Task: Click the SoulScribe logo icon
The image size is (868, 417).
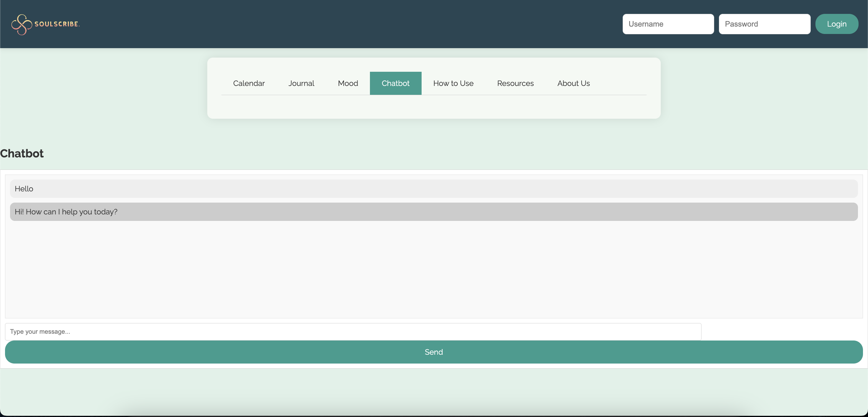Action: pyautogui.click(x=21, y=24)
